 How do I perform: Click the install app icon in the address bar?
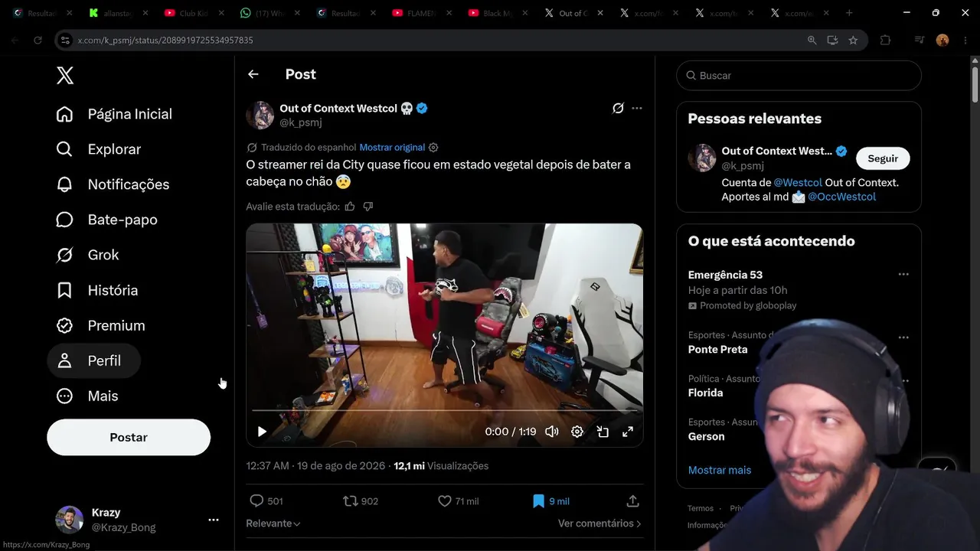coord(832,40)
